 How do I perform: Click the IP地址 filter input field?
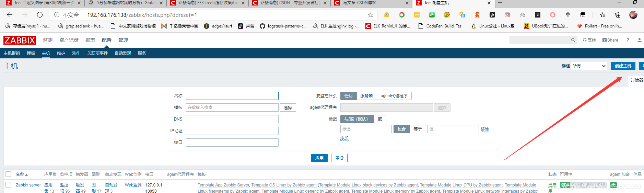point(232,131)
